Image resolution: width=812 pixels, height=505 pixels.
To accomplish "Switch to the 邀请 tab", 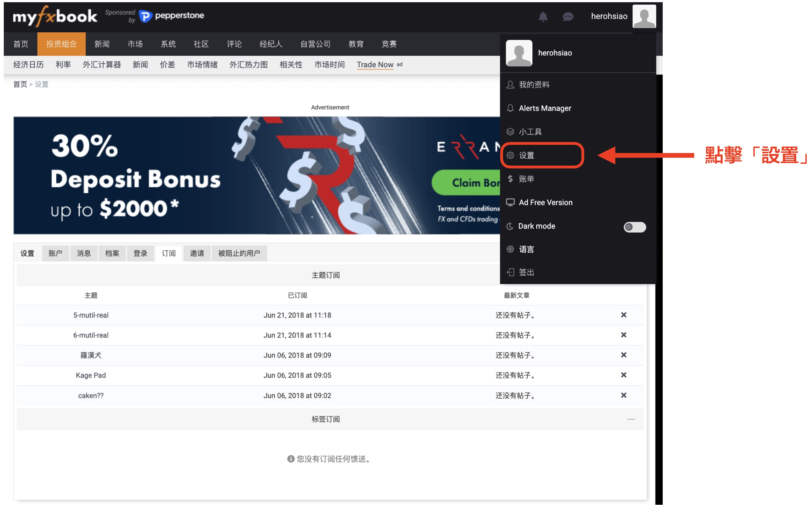I will (x=197, y=253).
